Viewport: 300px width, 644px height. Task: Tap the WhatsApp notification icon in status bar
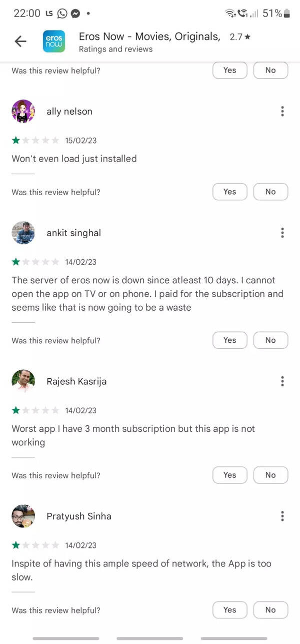(62, 14)
